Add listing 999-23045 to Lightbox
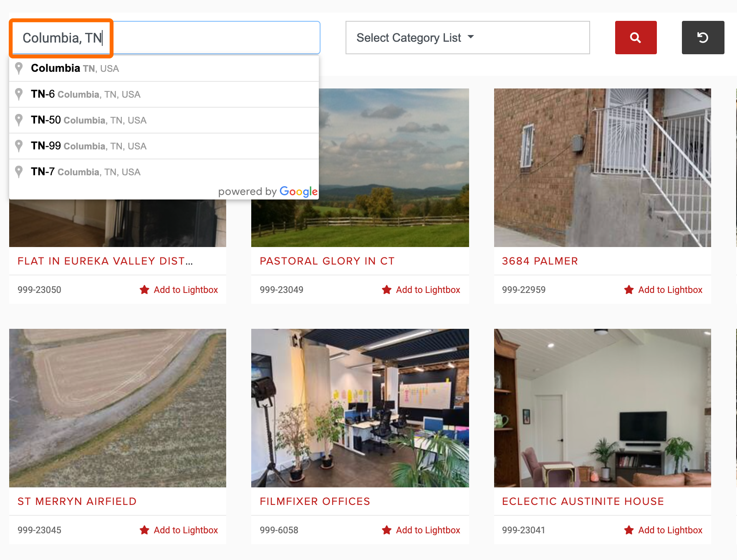Image resolution: width=737 pixels, height=560 pixels. (x=179, y=530)
